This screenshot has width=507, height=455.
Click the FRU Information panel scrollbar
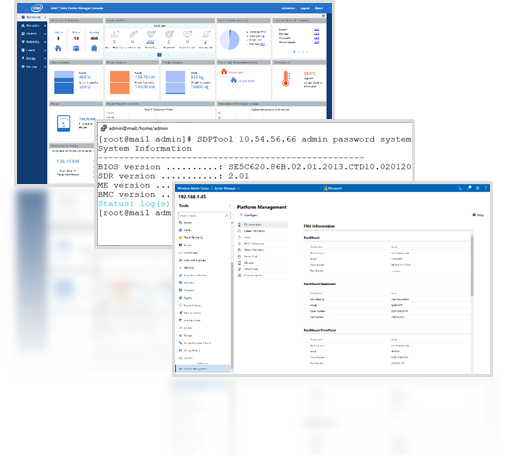472,266
